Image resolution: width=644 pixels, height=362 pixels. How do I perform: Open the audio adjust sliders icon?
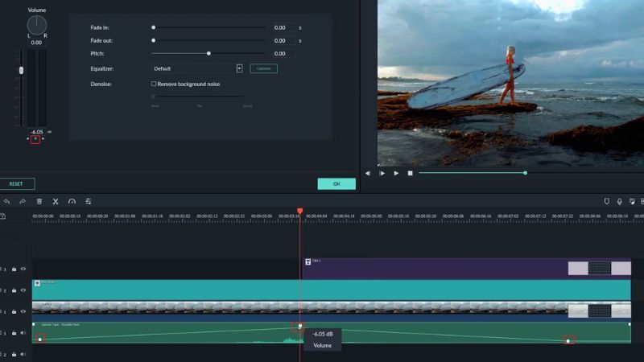point(89,201)
